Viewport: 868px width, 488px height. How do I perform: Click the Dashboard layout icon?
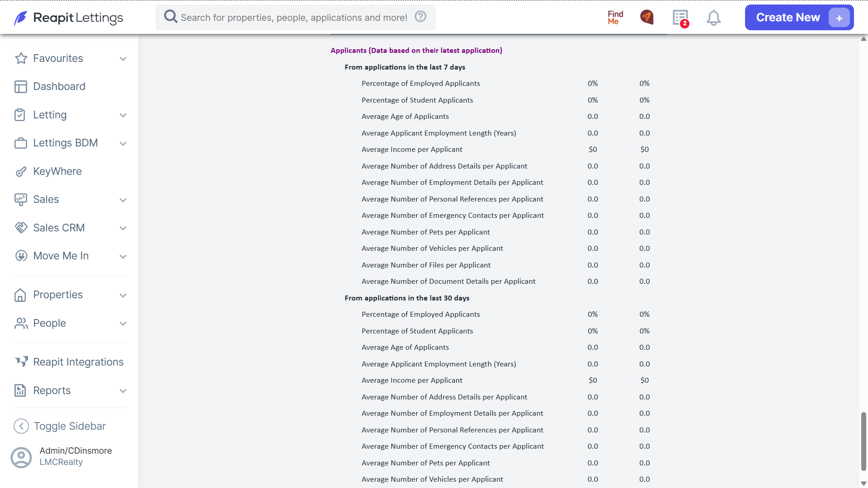point(21,87)
